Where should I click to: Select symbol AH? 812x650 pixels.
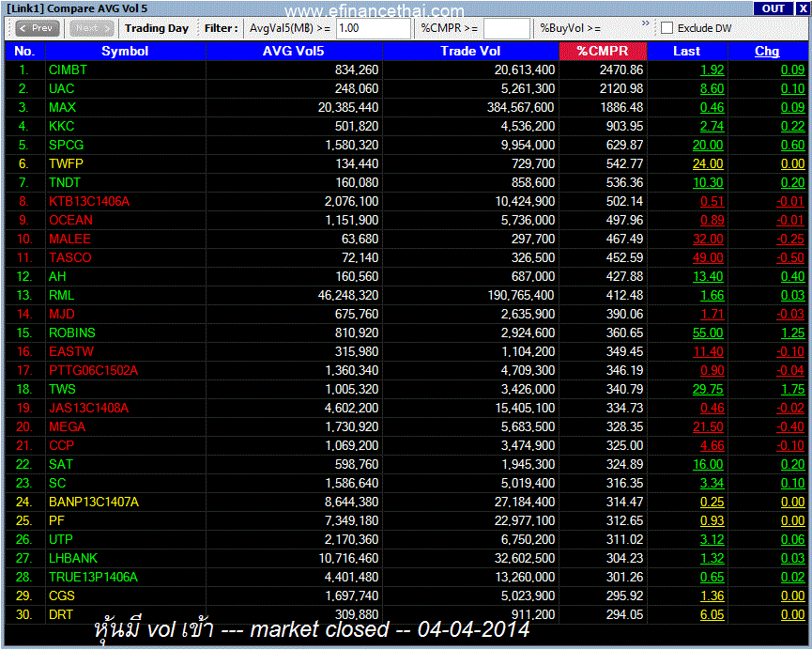(57, 276)
